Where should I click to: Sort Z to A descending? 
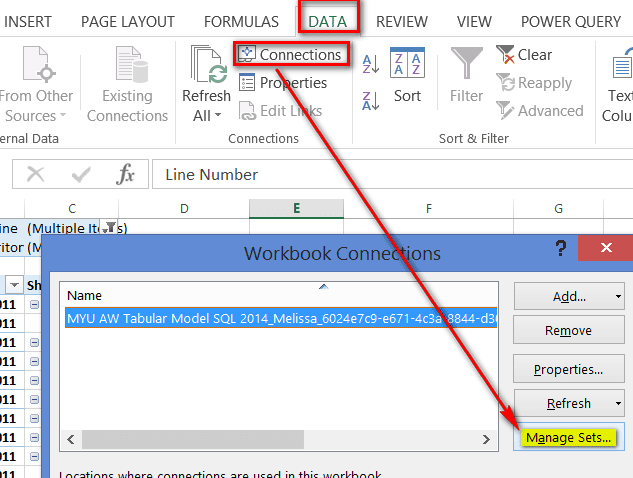[x=371, y=101]
